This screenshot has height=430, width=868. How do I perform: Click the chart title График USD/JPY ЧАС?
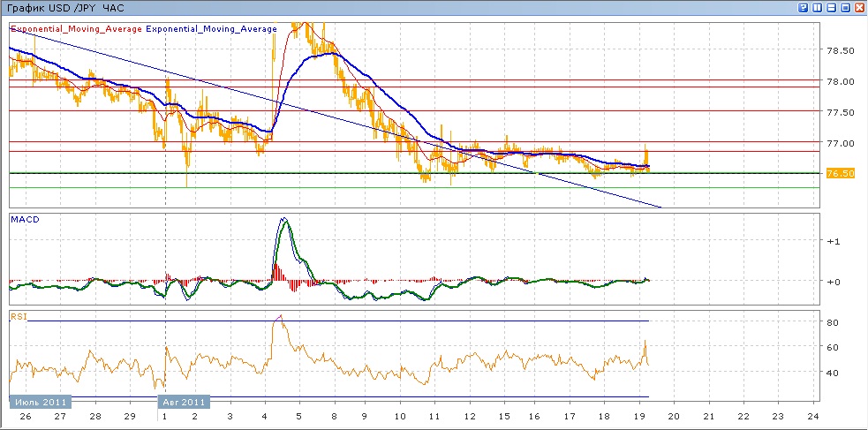(x=66, y=7)
